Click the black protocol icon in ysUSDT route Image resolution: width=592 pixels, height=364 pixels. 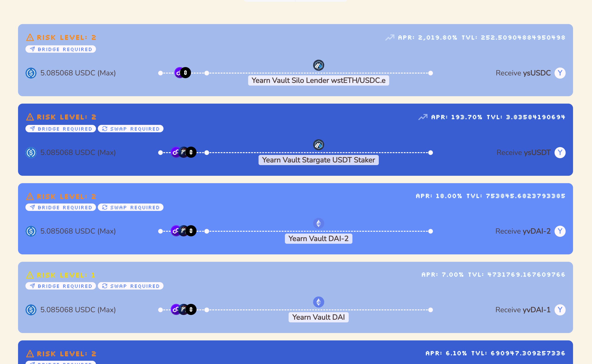[191, 152]
